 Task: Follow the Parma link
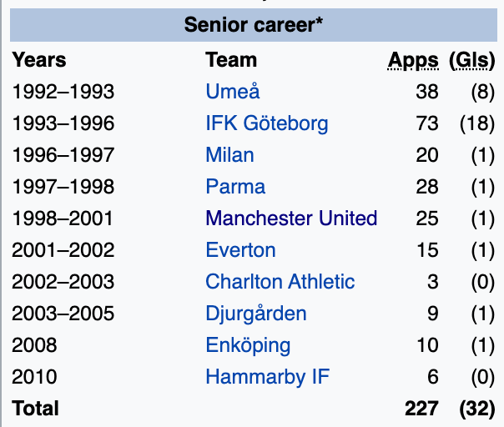tap(235, 187)
